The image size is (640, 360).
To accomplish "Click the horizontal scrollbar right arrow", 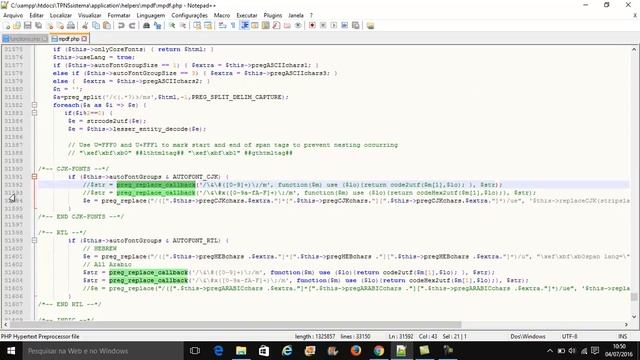I will [626, 324].
